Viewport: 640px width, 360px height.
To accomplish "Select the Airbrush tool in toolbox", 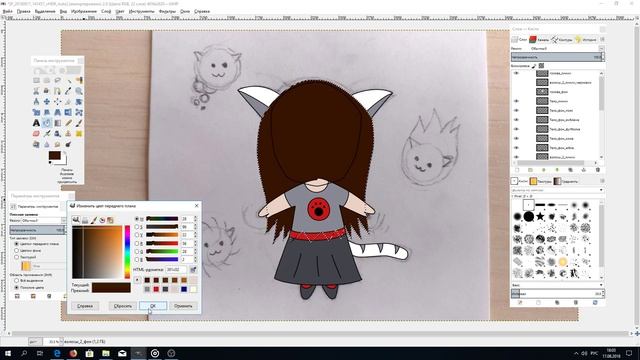I will tap(47, 134).
